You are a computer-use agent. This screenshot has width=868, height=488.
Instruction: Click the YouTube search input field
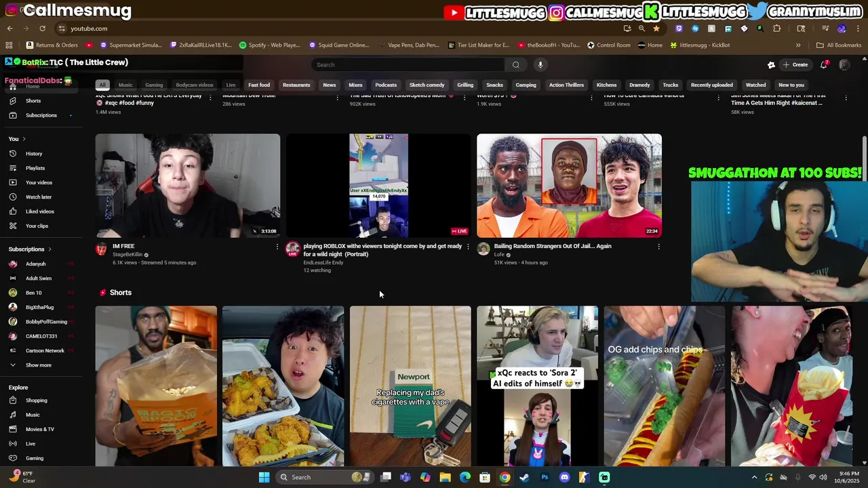coord(408,64)
